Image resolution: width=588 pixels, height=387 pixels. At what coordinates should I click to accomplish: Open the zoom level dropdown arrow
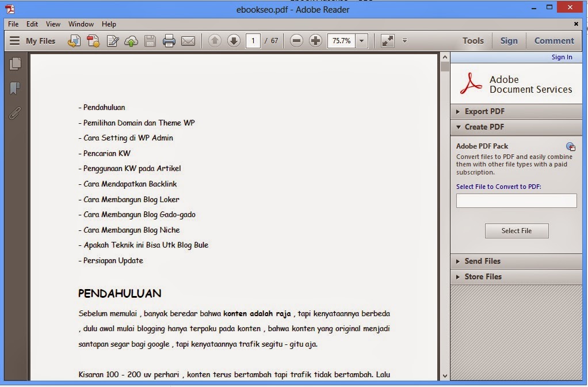(x=361, y=40)
